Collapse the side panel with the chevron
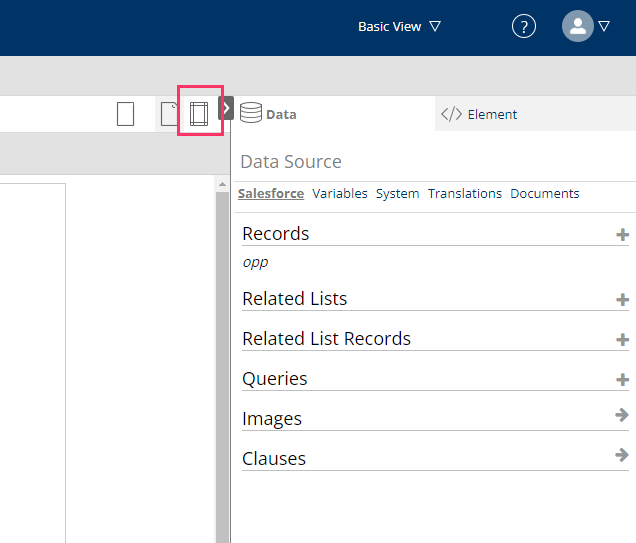636x543 pixels. (x=226, y=108)
